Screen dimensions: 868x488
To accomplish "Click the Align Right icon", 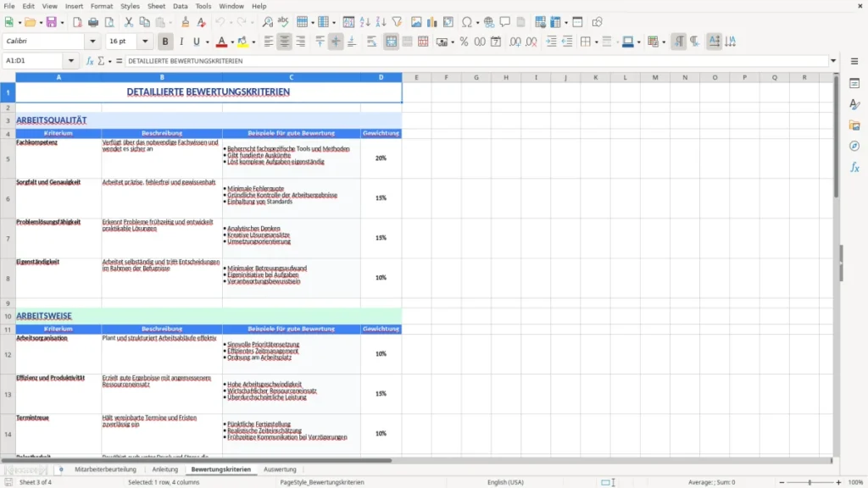I will click(301, 42).
